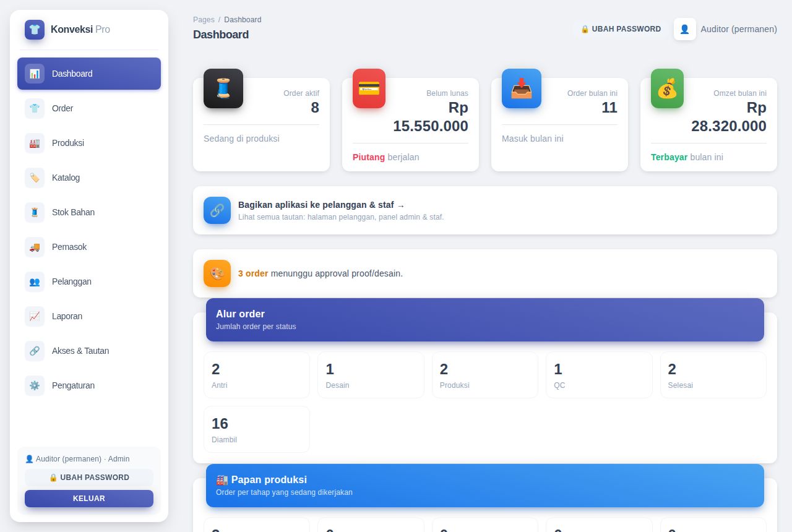Click the Pelanggan people icon

[x=35, y=281]
